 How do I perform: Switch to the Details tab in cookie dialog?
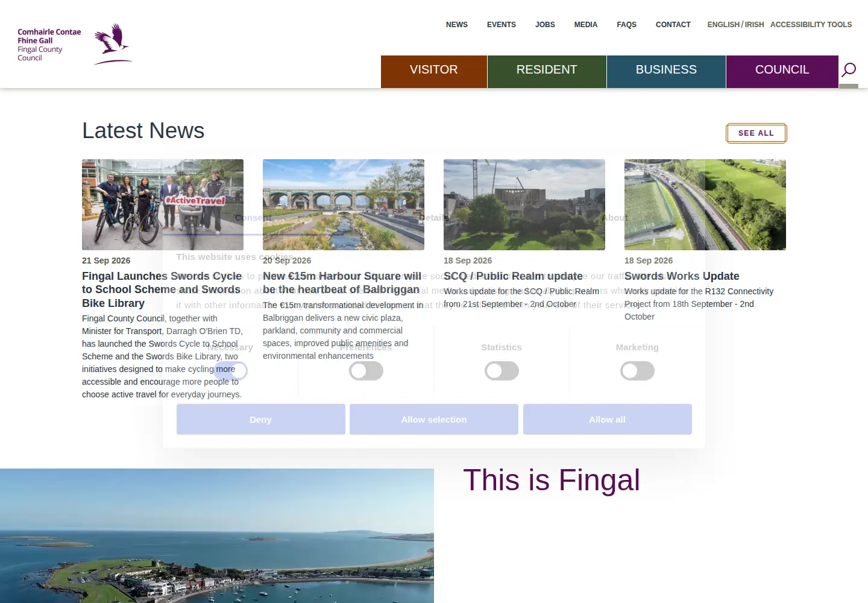pos(434,218)
